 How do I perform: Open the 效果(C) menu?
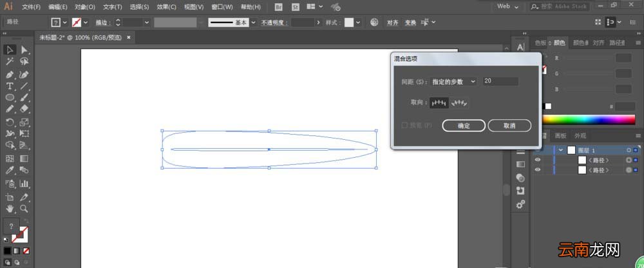(166, 7)
